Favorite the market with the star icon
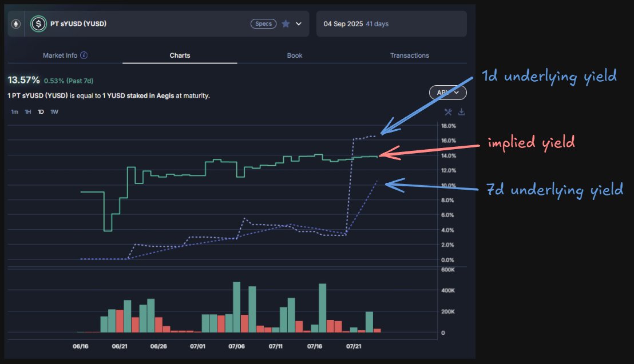Screen dimensions: 634x364 [x=286, y=24]
